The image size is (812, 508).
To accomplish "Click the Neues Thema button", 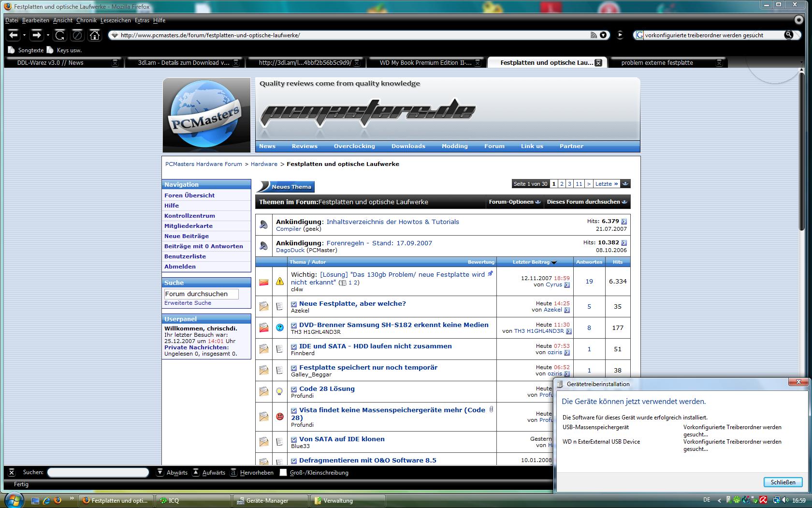I will [x=285, y=187].
